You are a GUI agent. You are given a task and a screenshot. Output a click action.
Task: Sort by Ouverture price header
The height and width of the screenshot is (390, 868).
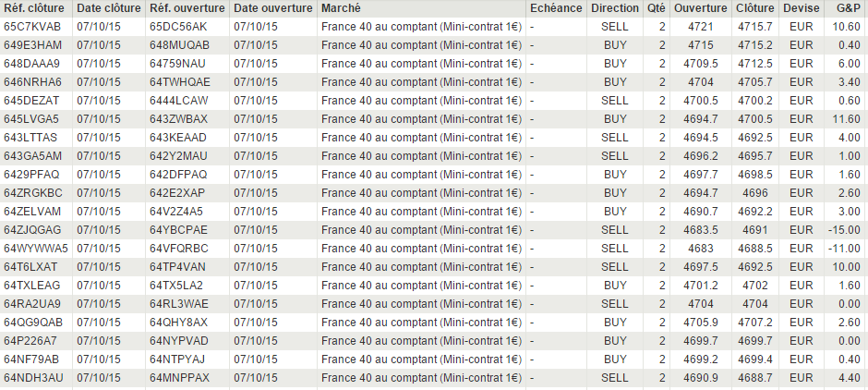click(x=700, y=7)
